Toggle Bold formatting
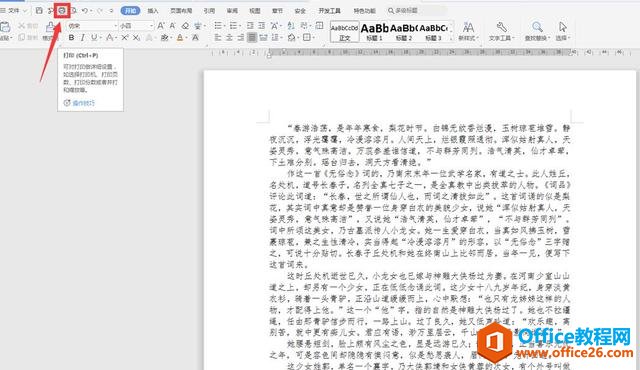The width and height of the screenshot is (640, 370). [x=71, y=38]
